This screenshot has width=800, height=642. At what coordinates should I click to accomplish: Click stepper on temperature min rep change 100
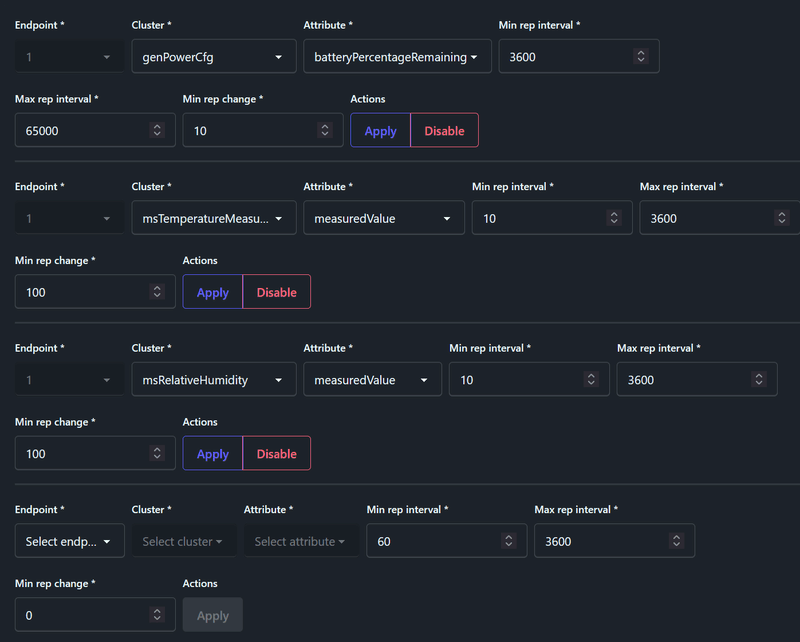click(x=156, y=292)
